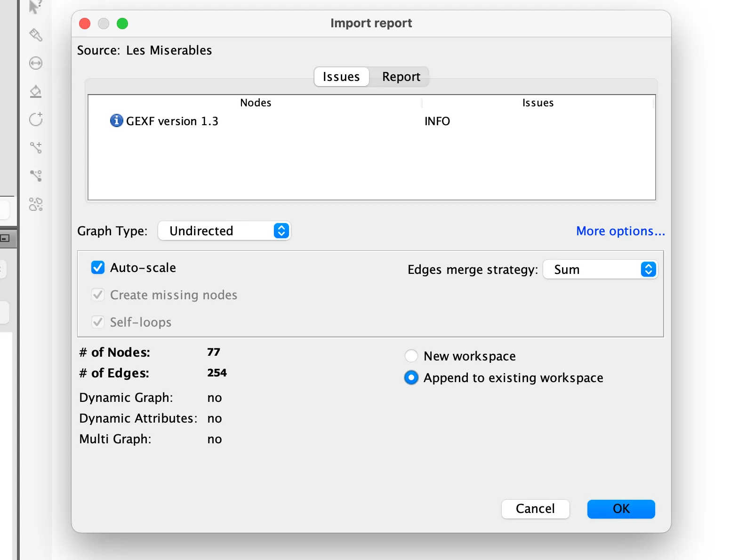Screen dimensions: 754x560
Task: Expand the Edges merge strategy dropdown
Action: point(600,270)
